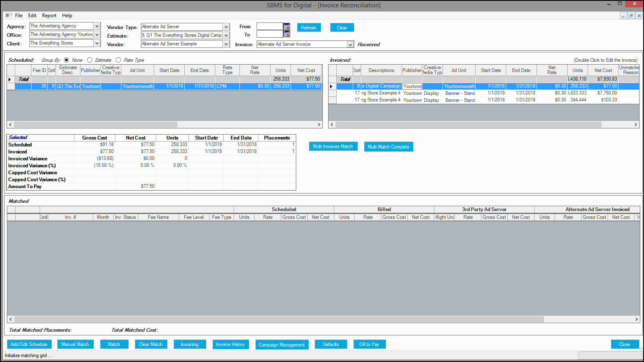Expand the Agency dropdown
The height and width of the screenshot is (362, 644).
[x=97, y=26]
